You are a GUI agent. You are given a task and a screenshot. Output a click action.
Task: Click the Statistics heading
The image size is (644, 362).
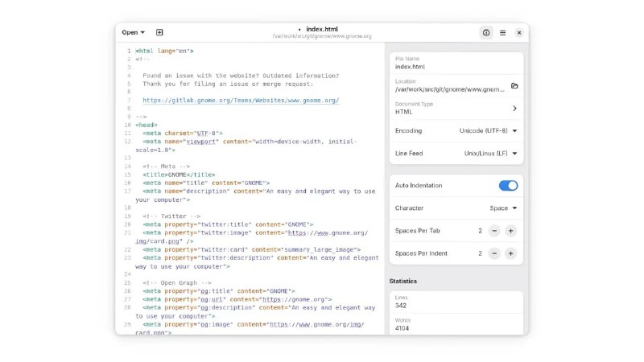(403, 281)
